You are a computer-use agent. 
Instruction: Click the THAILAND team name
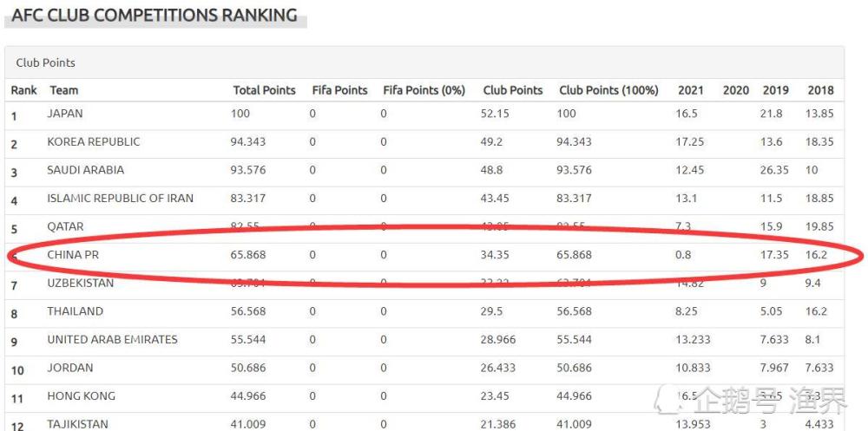(76, 311)
